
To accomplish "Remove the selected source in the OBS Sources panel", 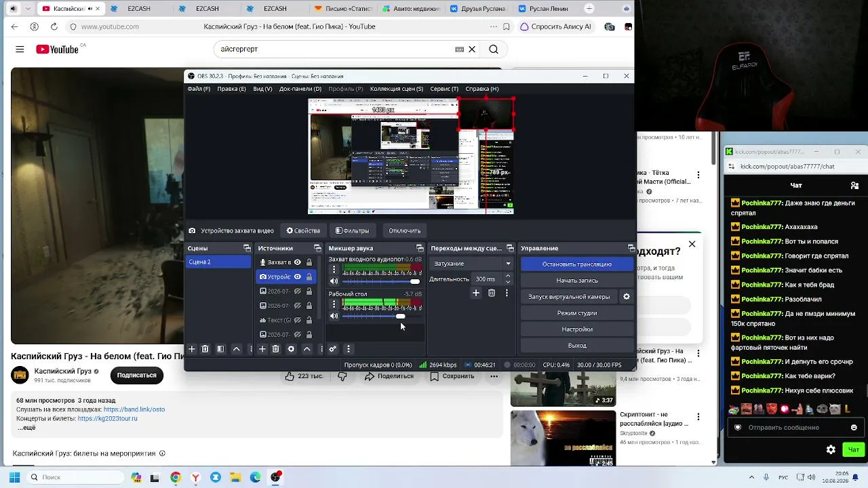I will point(275,349).
